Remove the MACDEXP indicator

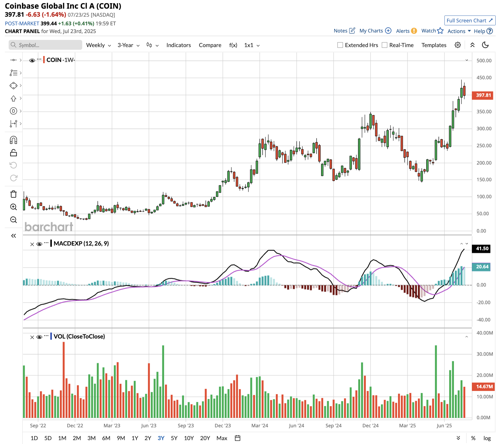pyautogui.click(x=32, y=244)
